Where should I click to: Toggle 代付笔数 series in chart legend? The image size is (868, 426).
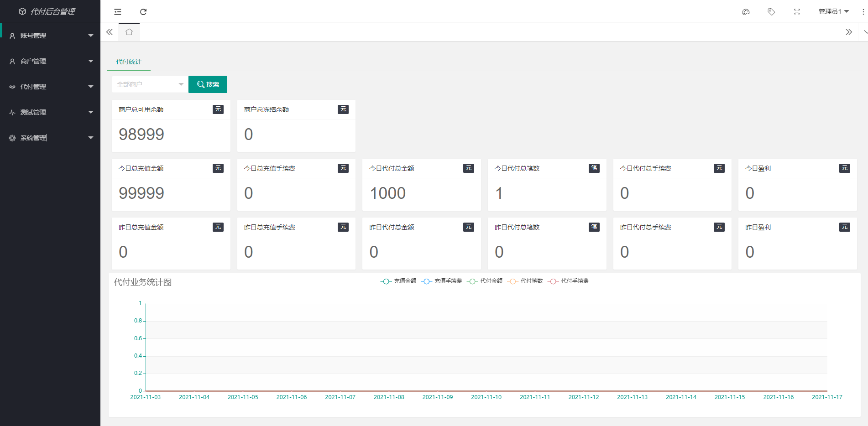(525, 281)
